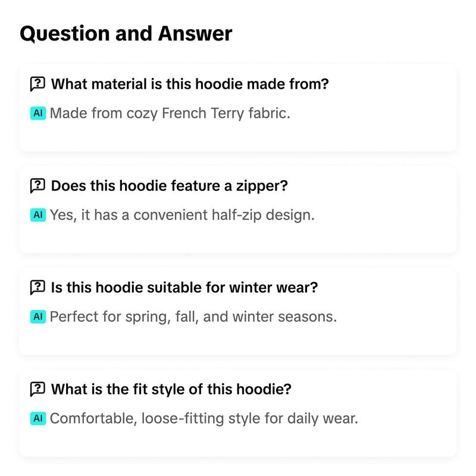The width and height of the screenshot is (476, 476).
Task: Click AI badge next to loose-fitting answer
Action: pos(38,418)
